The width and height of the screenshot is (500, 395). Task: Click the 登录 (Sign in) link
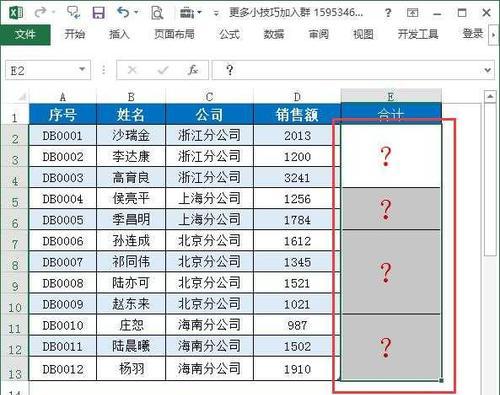473,33
